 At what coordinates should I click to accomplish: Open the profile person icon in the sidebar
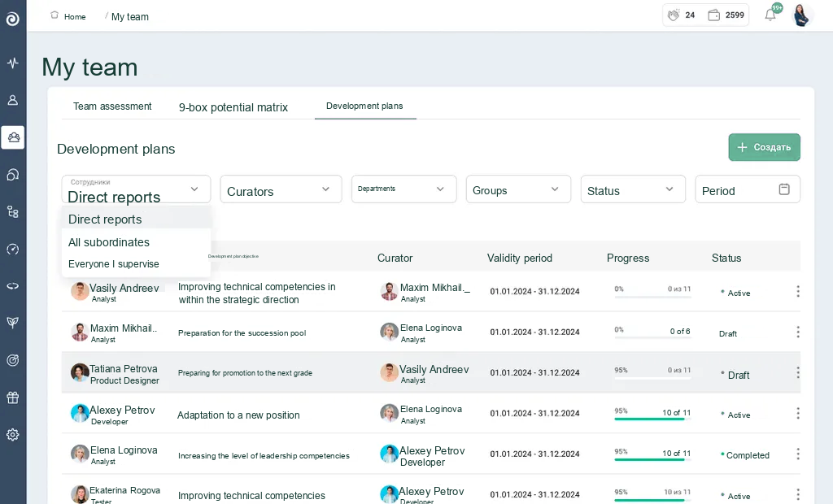pos(13,100)
